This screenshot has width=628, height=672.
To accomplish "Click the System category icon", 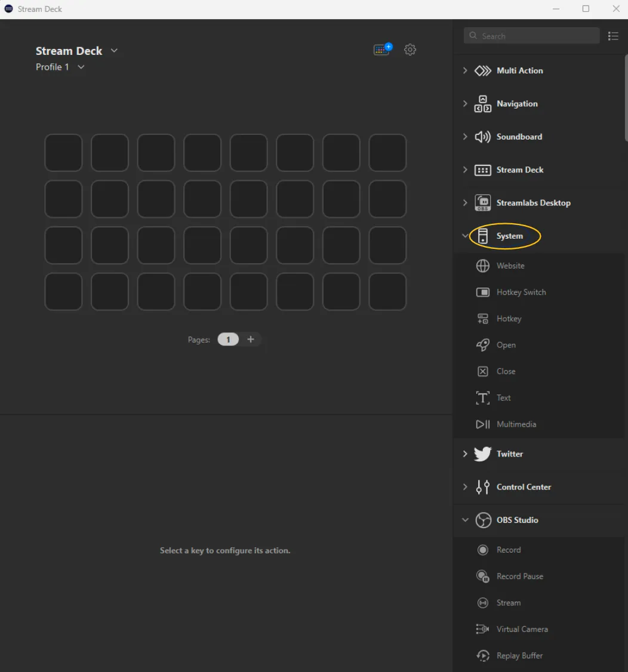I will tap(483, 236).
